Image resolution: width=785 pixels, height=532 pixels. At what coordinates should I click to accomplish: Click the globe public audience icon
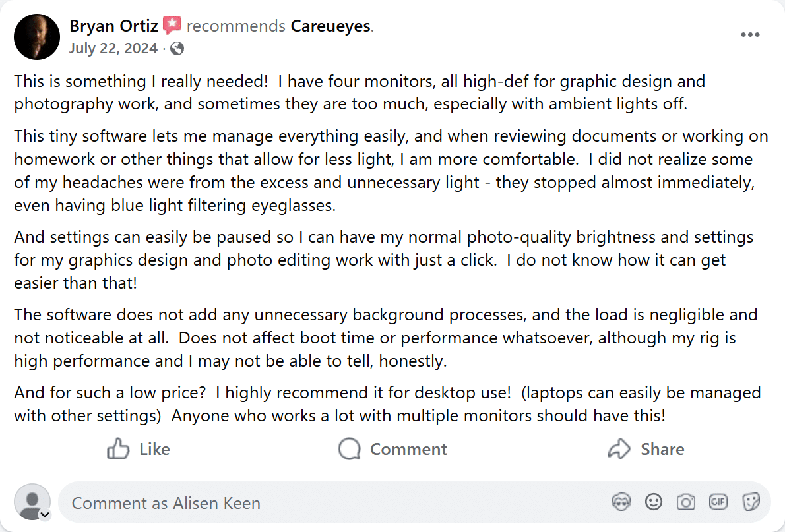(x=177, y=48)
